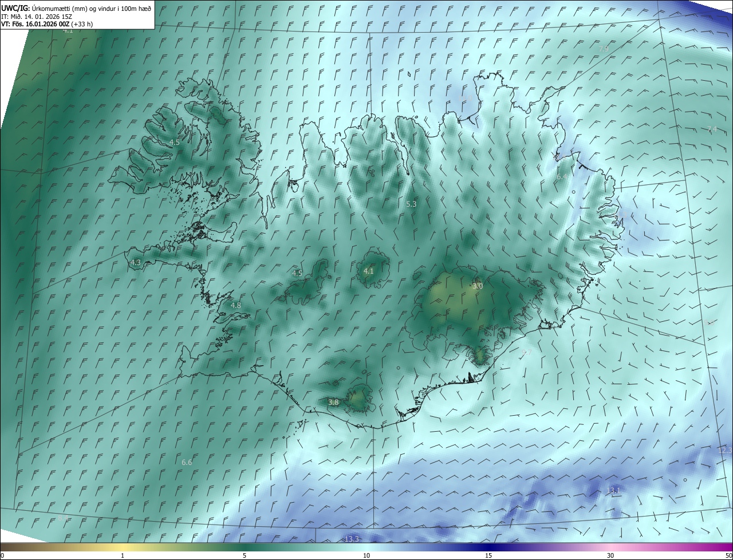Screen dimensions: 733x560
Task: Click the 7.4 value label in the northeast sea
Action: [x=712, y=129]
